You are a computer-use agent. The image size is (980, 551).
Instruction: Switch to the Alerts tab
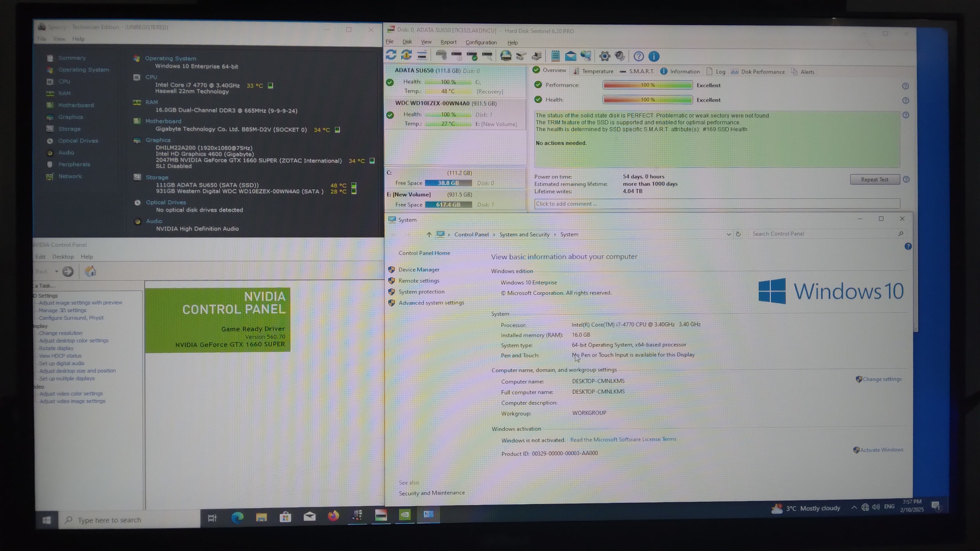[x=803, y=72]
